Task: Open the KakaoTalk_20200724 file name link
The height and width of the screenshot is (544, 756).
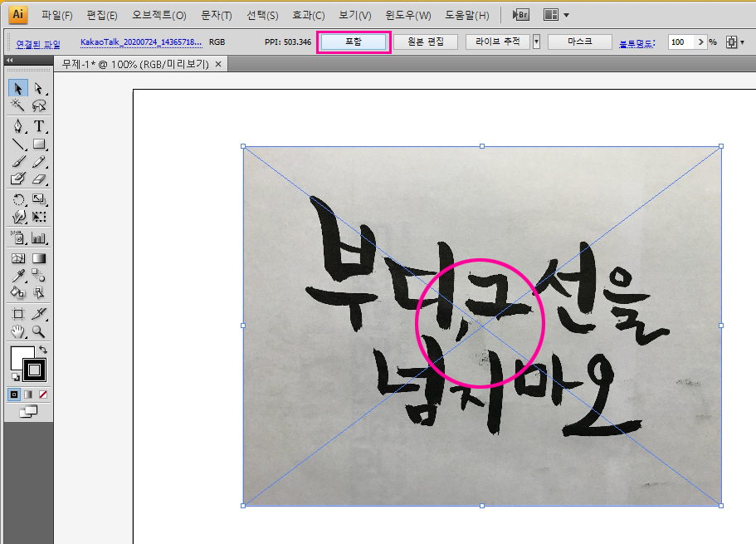Action: pos(141,42)
